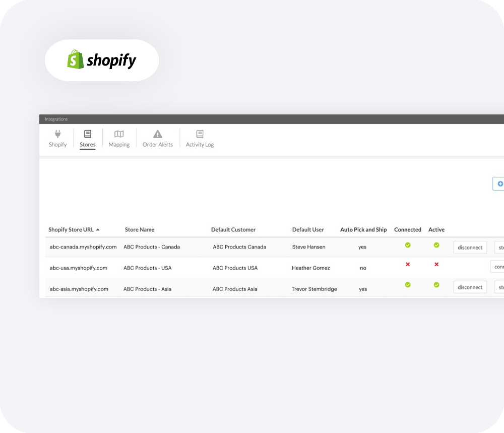
Task: Click Connected red X for abc-usa store
Action: pos(408,264)
